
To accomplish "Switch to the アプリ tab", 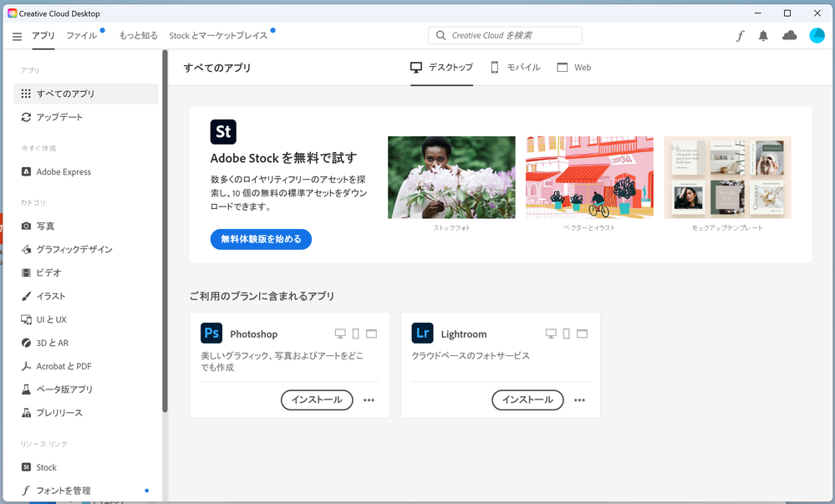I will (43, 36).
